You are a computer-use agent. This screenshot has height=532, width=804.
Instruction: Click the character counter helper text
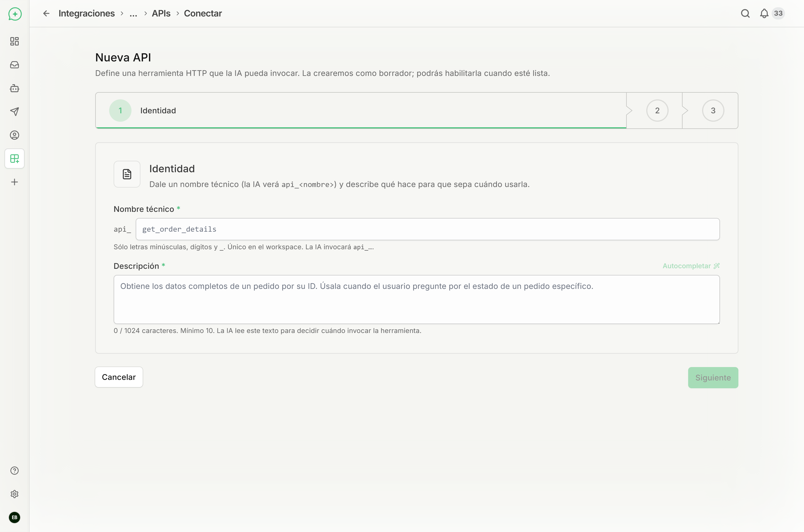267,330
